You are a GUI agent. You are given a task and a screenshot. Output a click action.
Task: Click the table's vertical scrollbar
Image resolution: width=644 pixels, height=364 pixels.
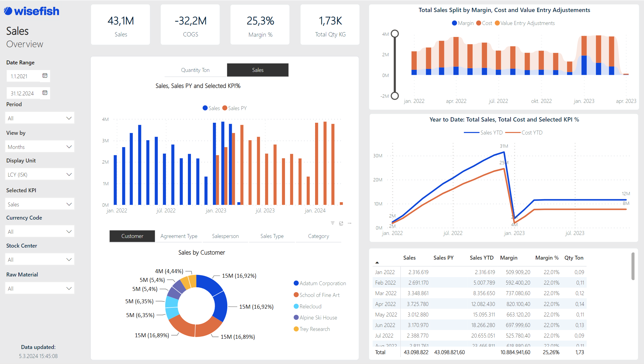[x=633, y=266]
